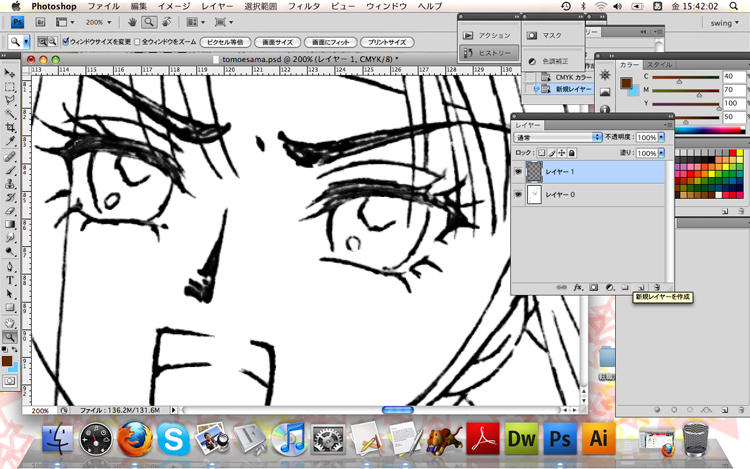
Task: Link layers icon in Layers panel
Action: (562, 287)
